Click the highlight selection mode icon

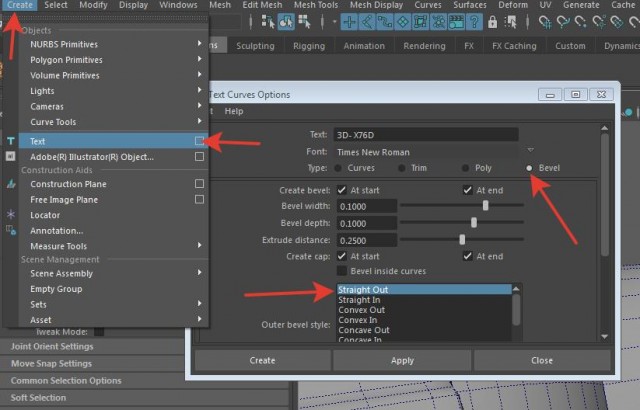point(511,22)
